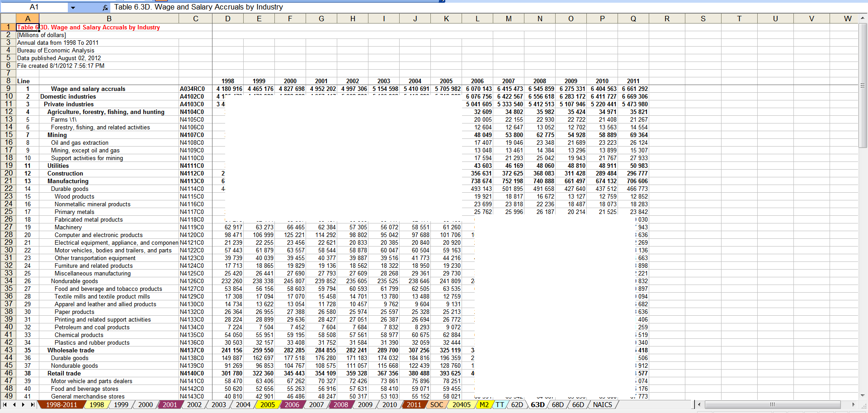
Task: Switch to the 1998-2011 sheet tab
Action: click(61, 405)
